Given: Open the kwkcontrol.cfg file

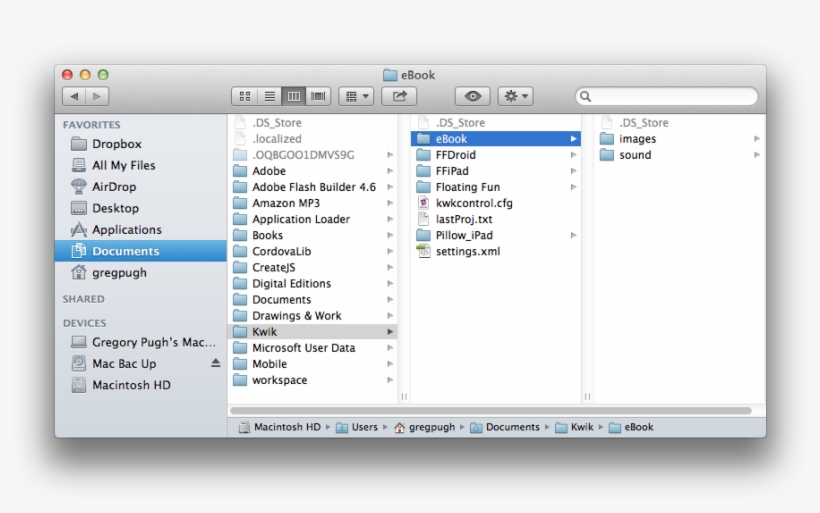Looking at the screenshot, I should coord(473,203).
